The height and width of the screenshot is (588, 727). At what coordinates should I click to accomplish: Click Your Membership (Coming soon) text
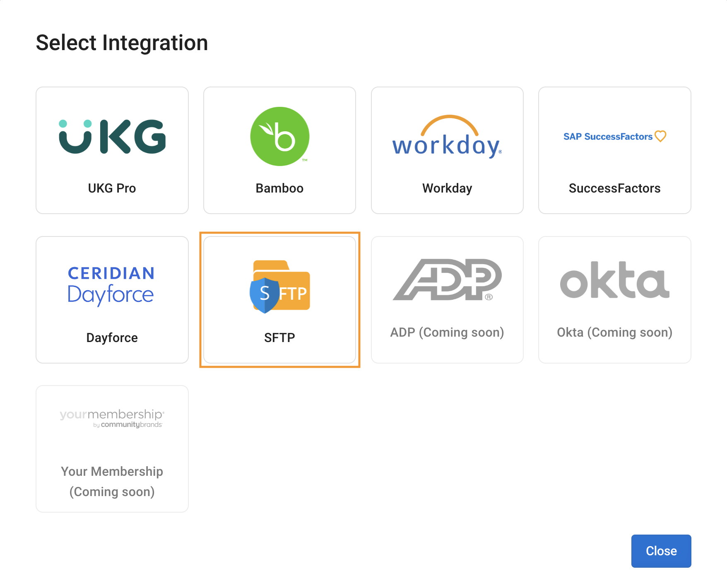coord(112,482)
